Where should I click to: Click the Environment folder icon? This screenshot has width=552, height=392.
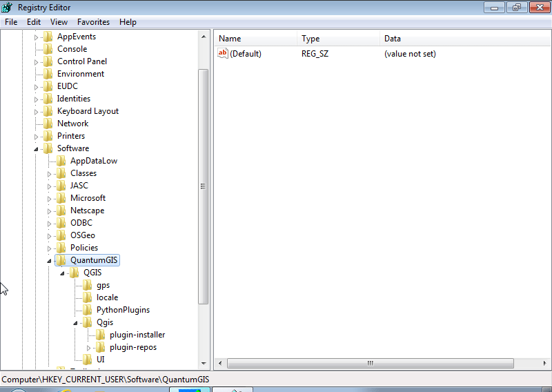point(48,74)
